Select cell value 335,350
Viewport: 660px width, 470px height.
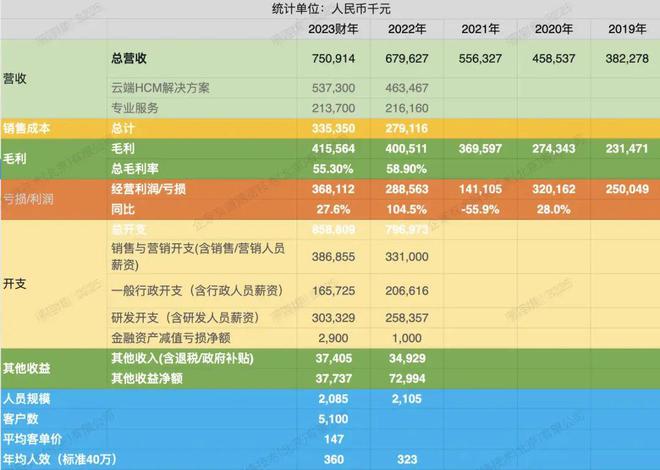point(333,128)
